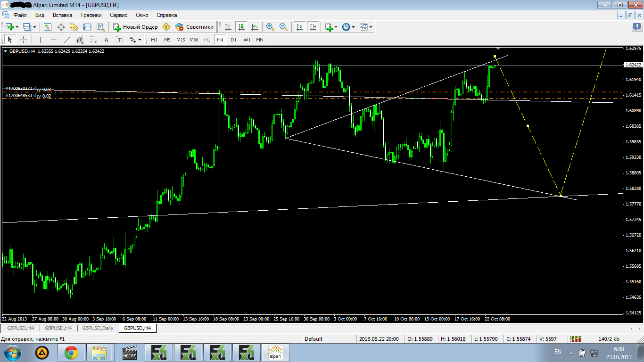Pick the horizontal line tool
Screen dimensions: 644x362
(54, 40)
